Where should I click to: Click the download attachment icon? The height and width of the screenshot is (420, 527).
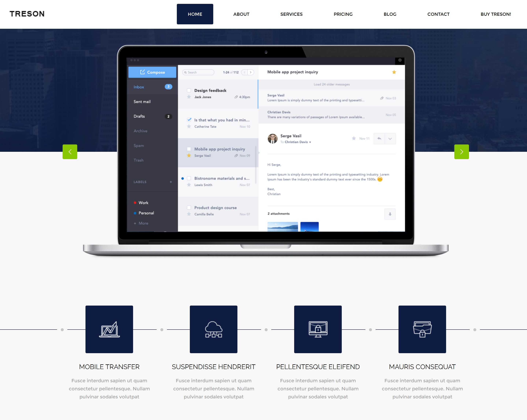(390, 213)
